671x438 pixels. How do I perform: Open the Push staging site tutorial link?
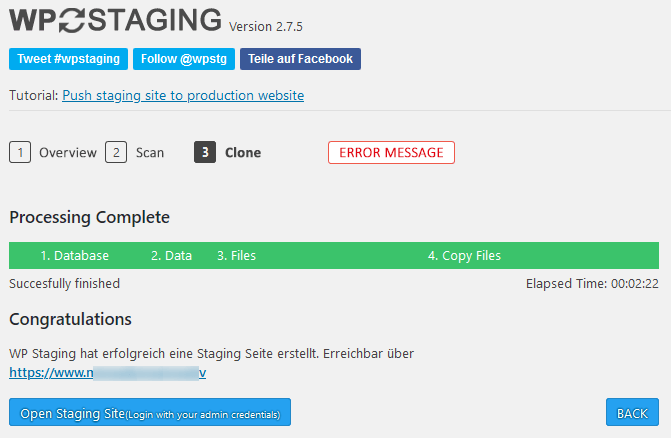point(183,95)
